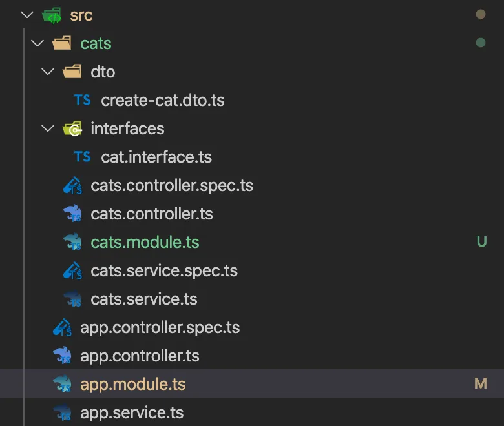Collapse the src folder chevron
The width and height of the screenshot is (504, 426).
click(x=27, y=15)
